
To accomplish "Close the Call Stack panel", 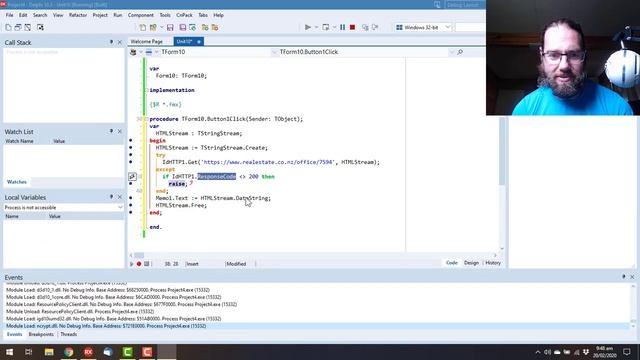I will [x=120, y=42].
